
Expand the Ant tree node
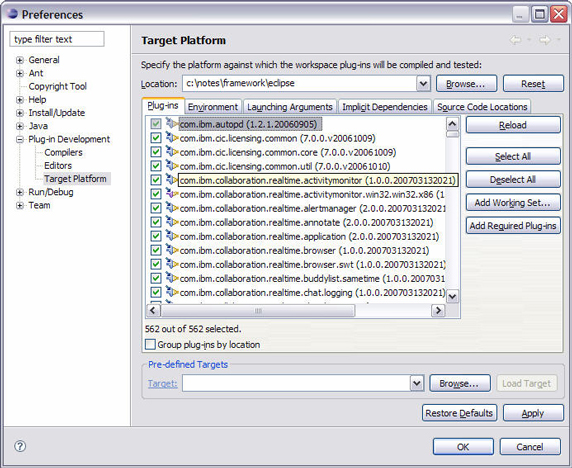(20, 73)
